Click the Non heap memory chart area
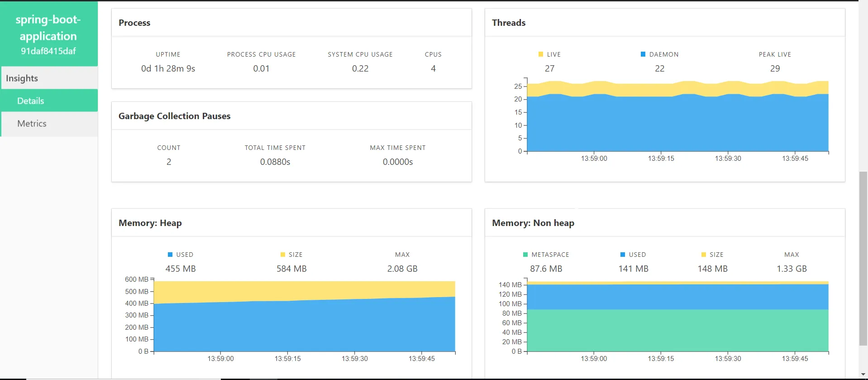 point(678,316)
